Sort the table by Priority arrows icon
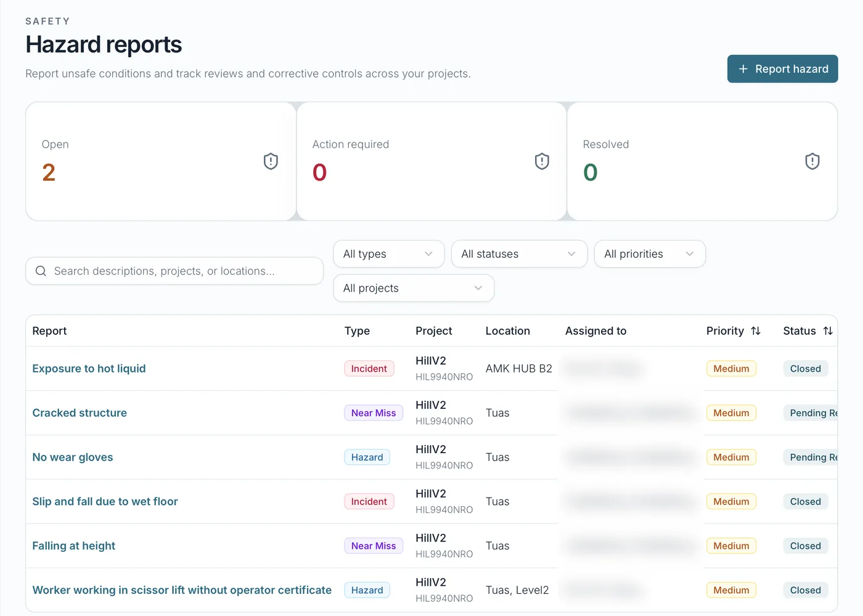Viewport: 863px width, 616px height. [756, 331]
